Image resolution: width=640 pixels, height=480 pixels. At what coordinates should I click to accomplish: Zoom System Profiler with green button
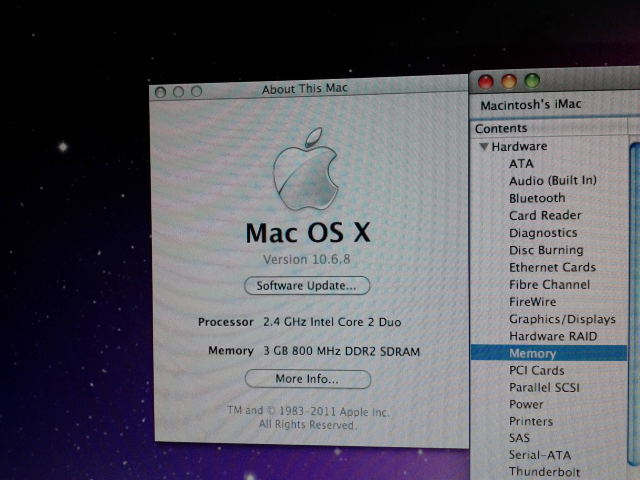tap(532, 80)
